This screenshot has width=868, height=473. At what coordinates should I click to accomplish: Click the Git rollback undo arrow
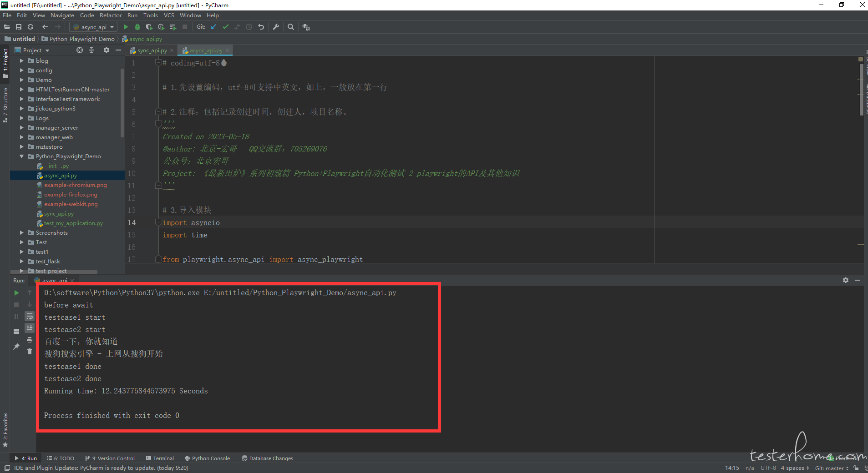point(261,27)
